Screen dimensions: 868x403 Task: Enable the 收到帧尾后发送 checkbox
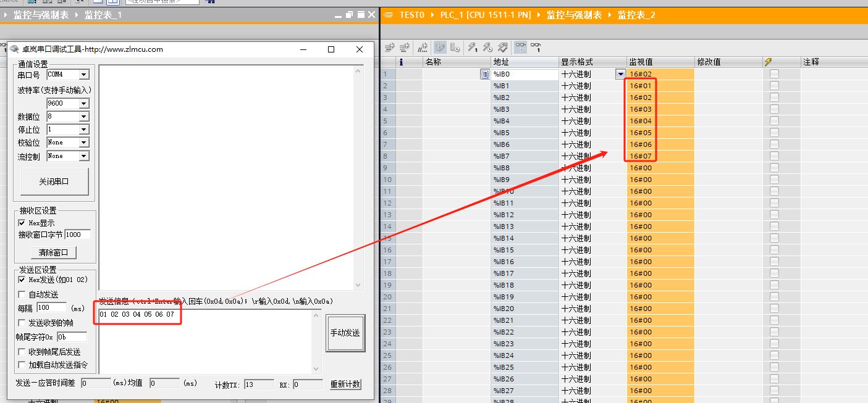click(x=22, y=352)
